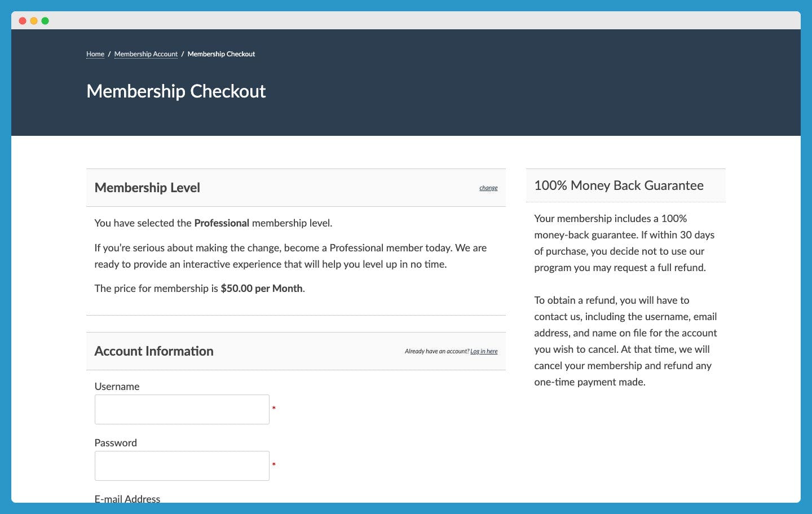The width and height of the screenshot is (812, 514).
Task: Click the Log in here link
Action: pyautogui.click(x=483, y=351)
